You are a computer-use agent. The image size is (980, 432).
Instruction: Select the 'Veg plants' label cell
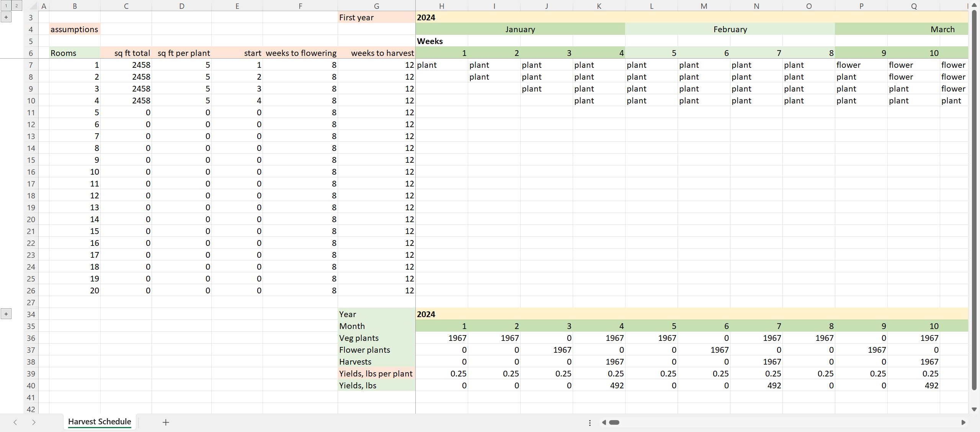[x=377, y=338]
